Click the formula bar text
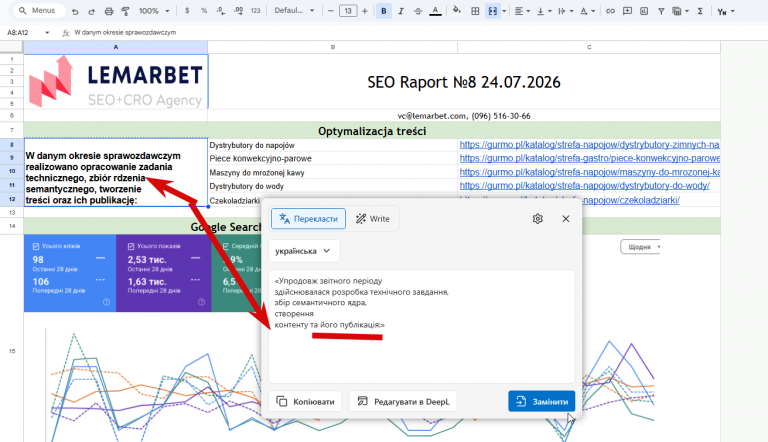 coord(125,32)
